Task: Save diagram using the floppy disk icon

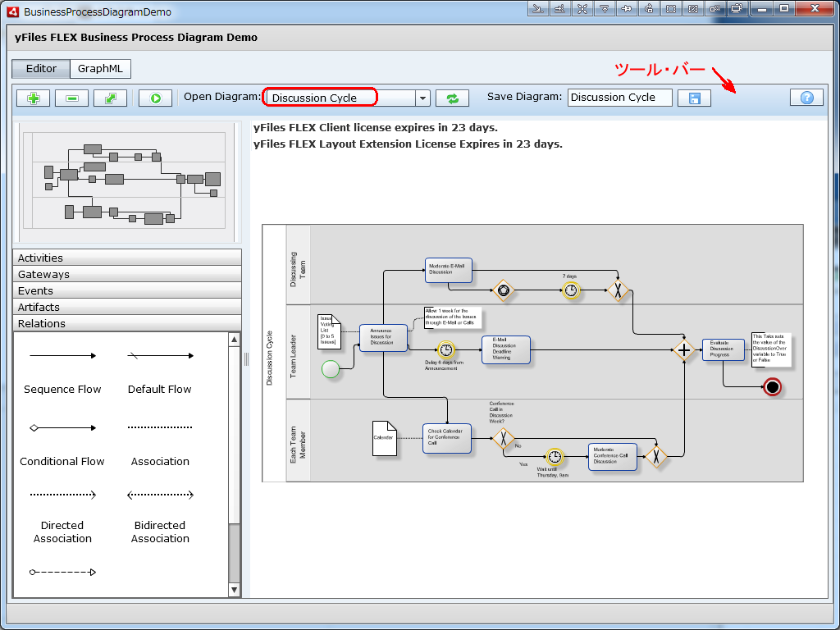Action: [x=694, y=98]
